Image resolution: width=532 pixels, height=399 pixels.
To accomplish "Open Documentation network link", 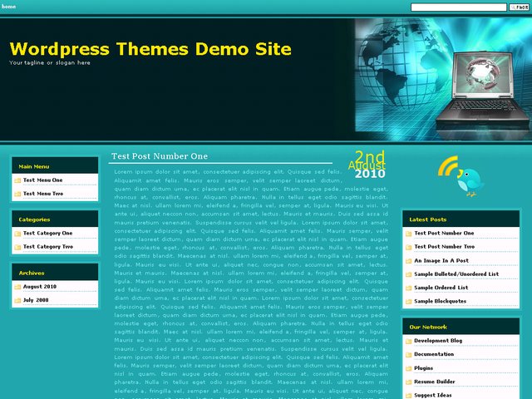I will point(434,354).
